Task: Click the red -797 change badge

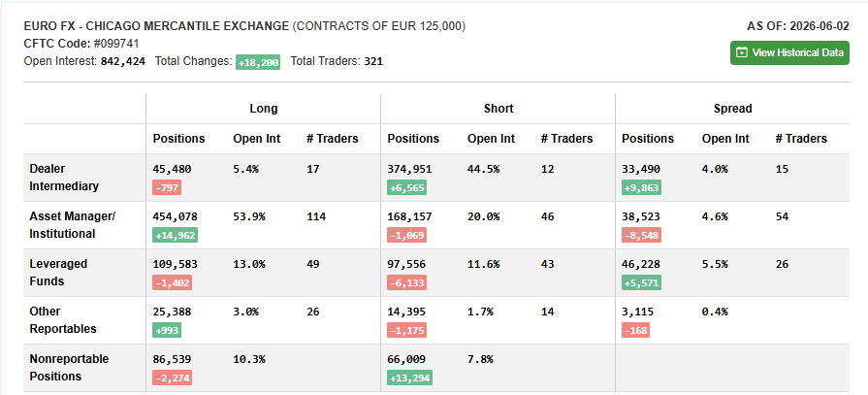Action: [167, 188]
